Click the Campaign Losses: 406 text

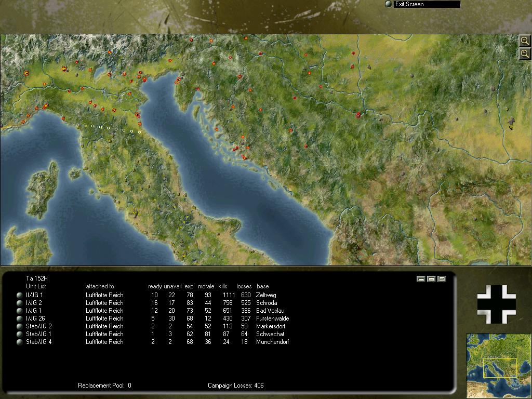[x=236, y=385]
